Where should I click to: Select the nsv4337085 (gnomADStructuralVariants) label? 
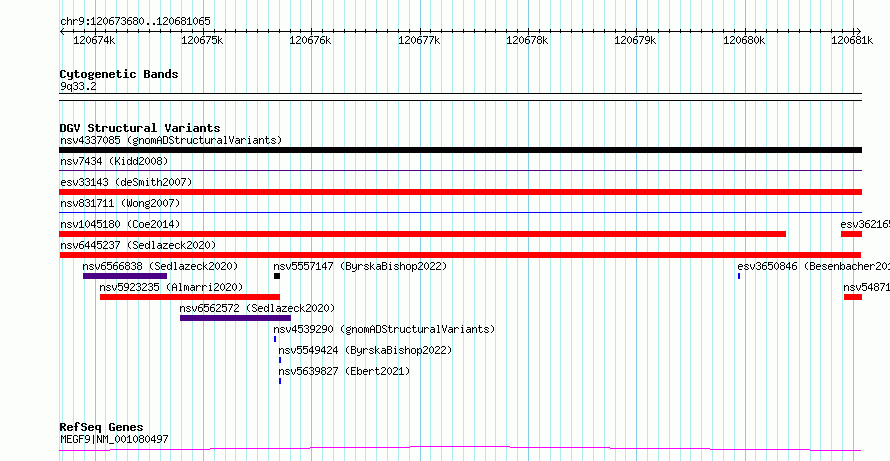pyautogui.click(x=171, y=140)
